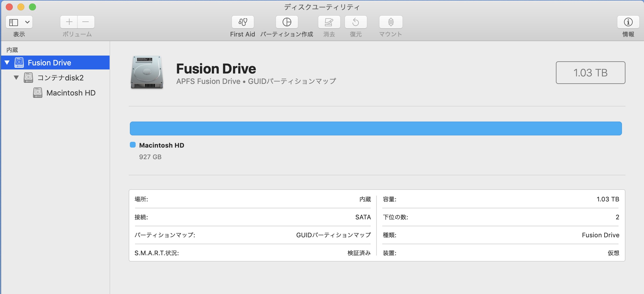Click the blue Macintosh HD legend swatch

click(x=133, y=145)
